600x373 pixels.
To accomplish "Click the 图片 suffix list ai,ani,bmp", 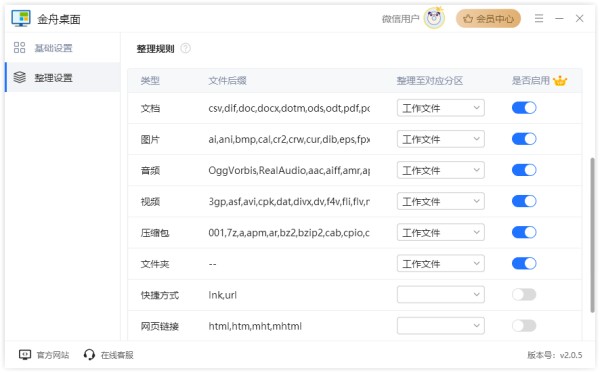I will point(289,139).
